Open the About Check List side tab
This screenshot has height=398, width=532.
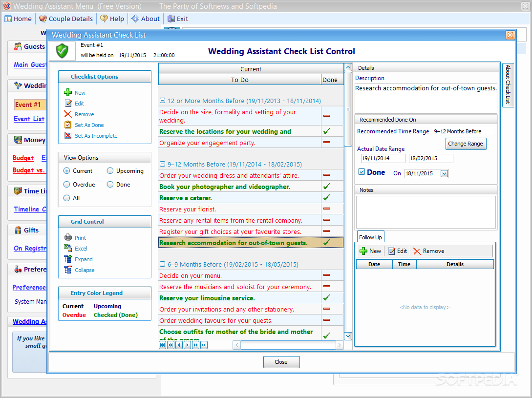[508, 85]
